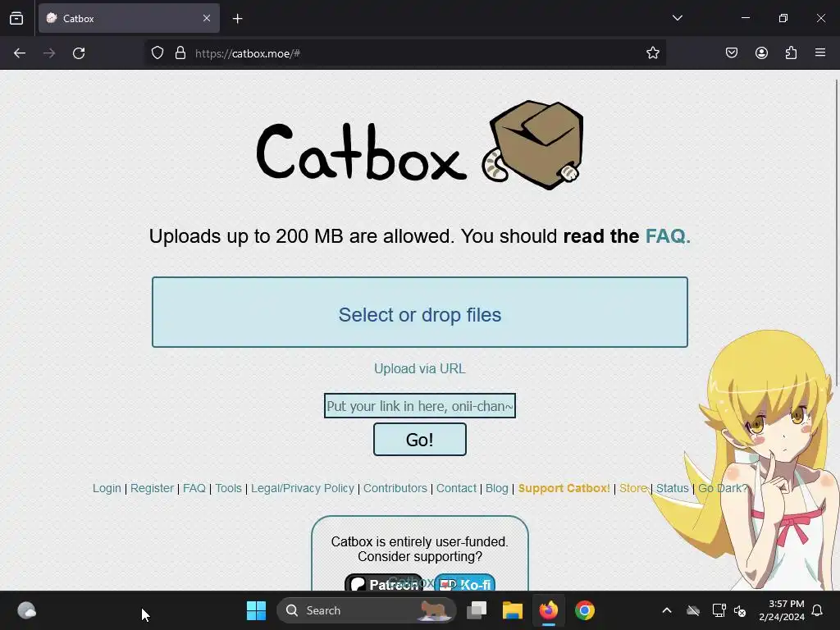
Task: Click the Catbox logo image
Action: tap(420, 145)
